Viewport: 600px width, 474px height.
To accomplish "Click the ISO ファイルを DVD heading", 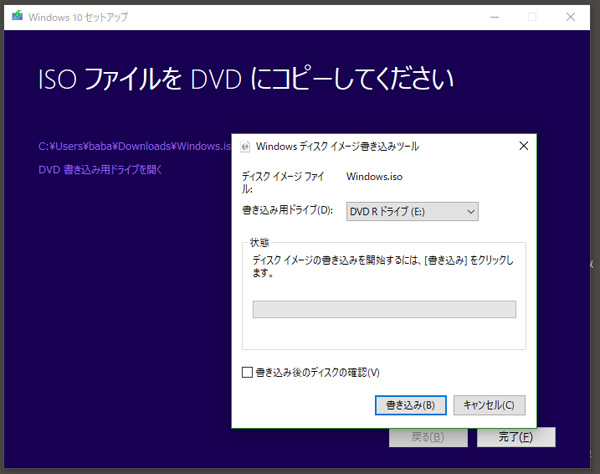I will pos(246,79).
